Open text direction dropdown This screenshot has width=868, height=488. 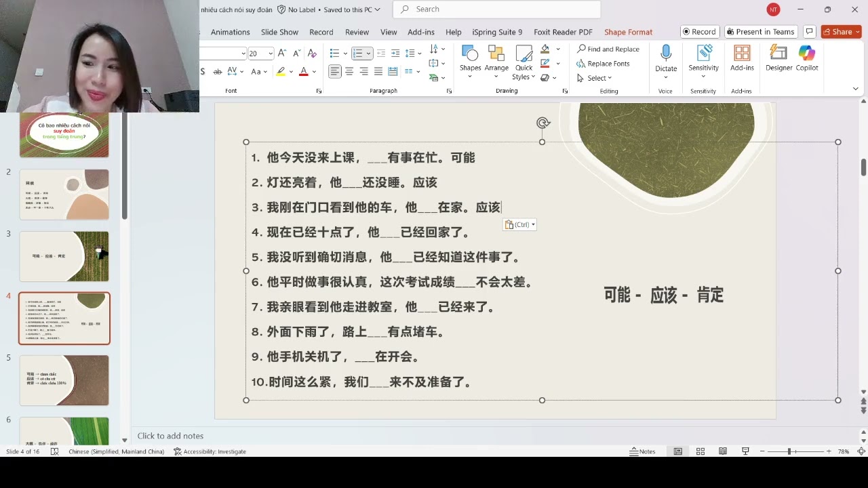(x=437, y=49)
